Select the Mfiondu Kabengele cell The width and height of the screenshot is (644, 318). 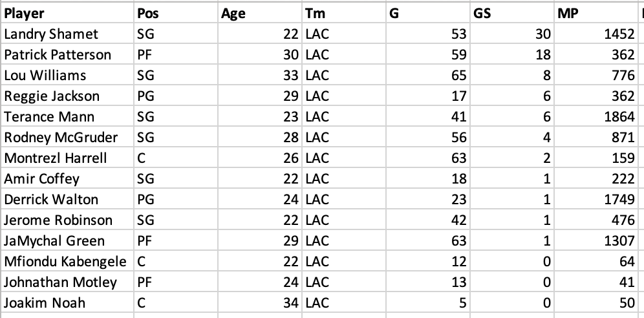67,261
